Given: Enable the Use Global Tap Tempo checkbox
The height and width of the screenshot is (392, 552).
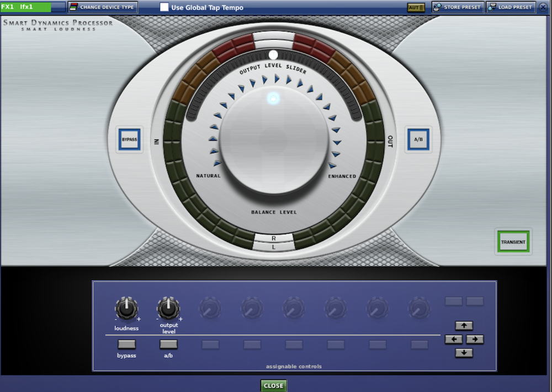Looking at the screenshot, I should click(x=164, y=7).
